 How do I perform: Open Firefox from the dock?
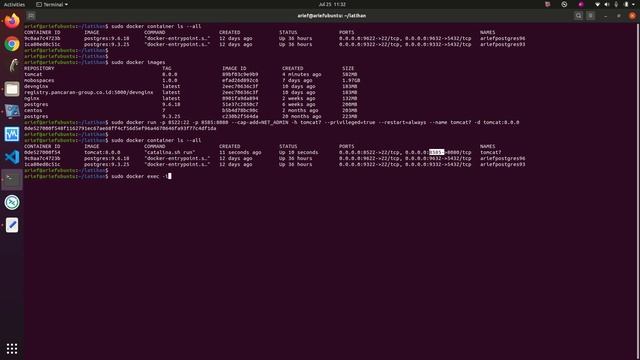(x=12, y=21)
